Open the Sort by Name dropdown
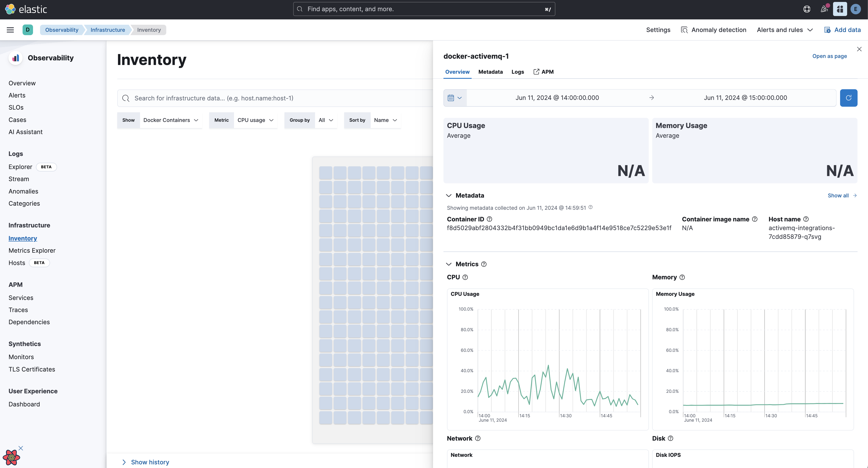 tap(385, 120)
